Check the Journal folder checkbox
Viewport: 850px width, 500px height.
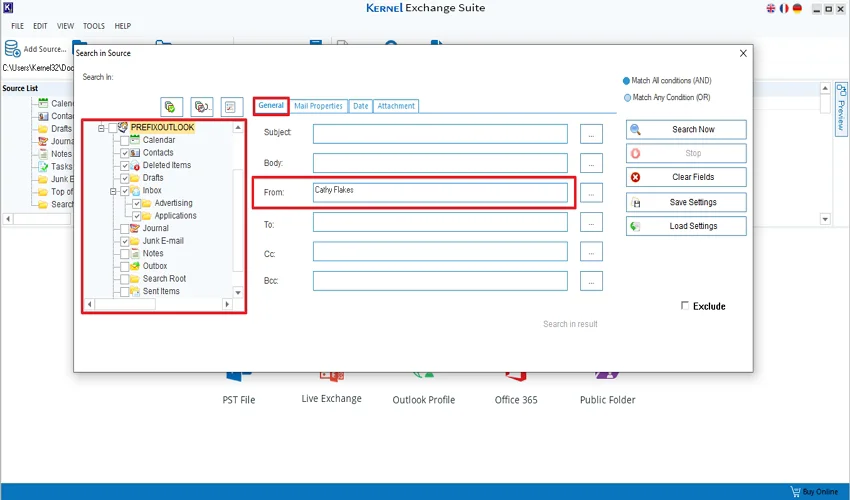click(125, 228)
